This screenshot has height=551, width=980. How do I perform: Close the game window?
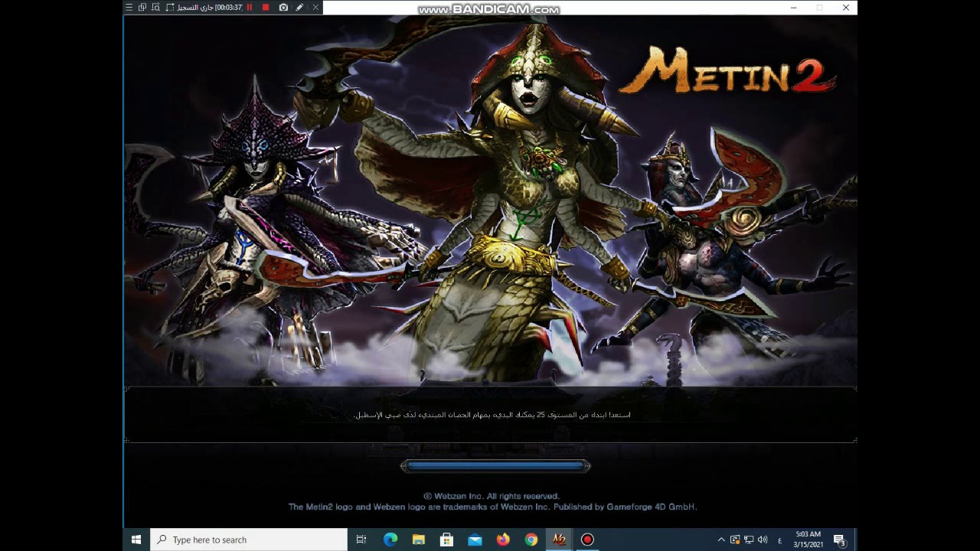(x=846, y=8)
